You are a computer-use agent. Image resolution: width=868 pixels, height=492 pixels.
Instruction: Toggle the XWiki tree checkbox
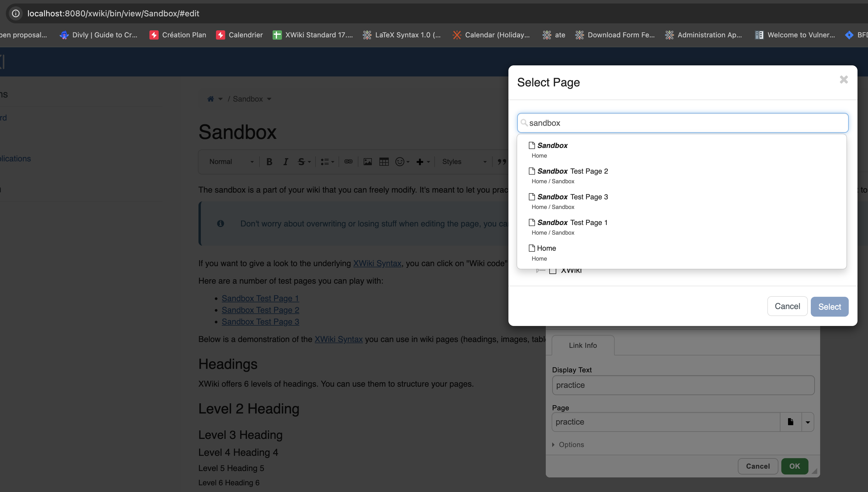[x=553, y=271]
